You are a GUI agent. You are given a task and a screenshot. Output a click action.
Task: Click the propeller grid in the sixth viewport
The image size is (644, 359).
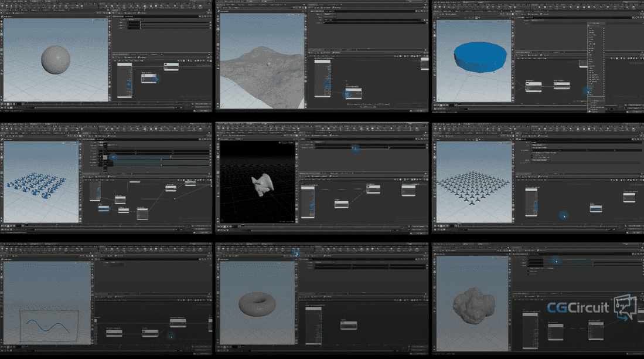pyautogui.click(x=473, y=187)
